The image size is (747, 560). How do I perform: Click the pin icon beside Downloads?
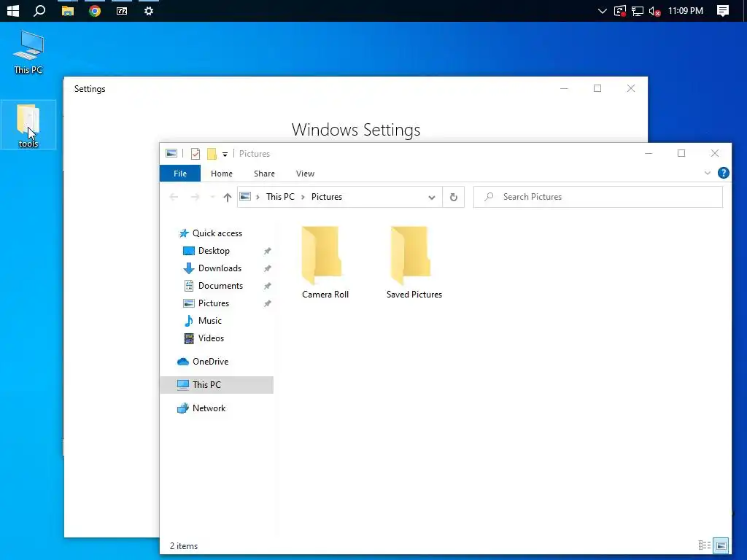tap(267, 268)
